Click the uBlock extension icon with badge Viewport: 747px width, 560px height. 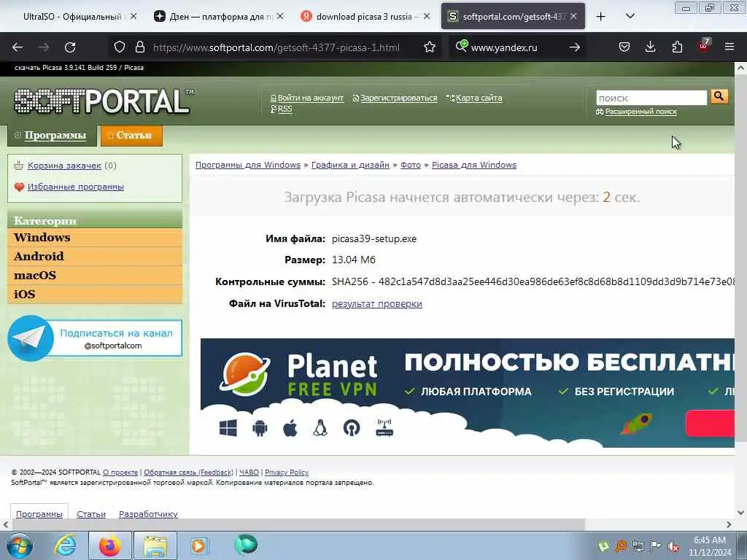704,46
